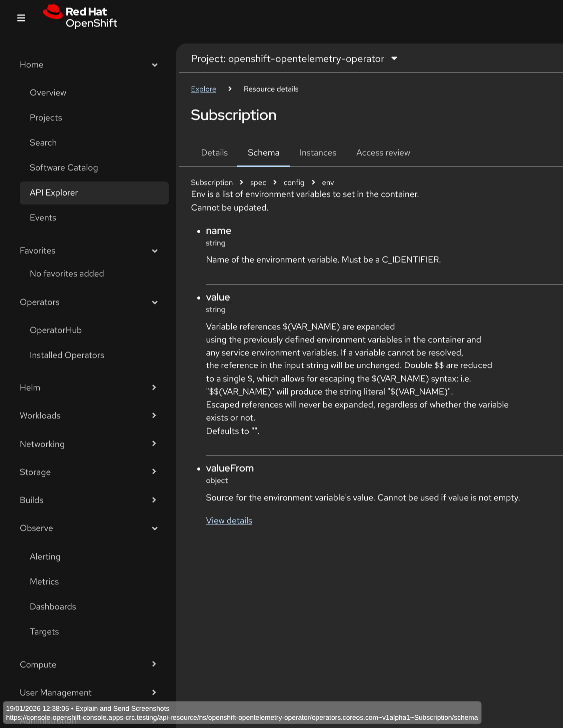Expand the Storage section

[89, 472]
